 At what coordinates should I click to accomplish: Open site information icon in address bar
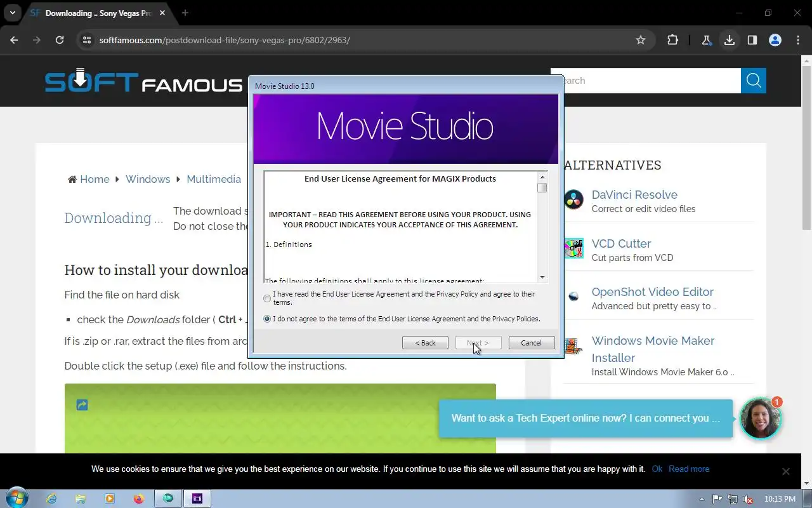(x=87, y=40)
